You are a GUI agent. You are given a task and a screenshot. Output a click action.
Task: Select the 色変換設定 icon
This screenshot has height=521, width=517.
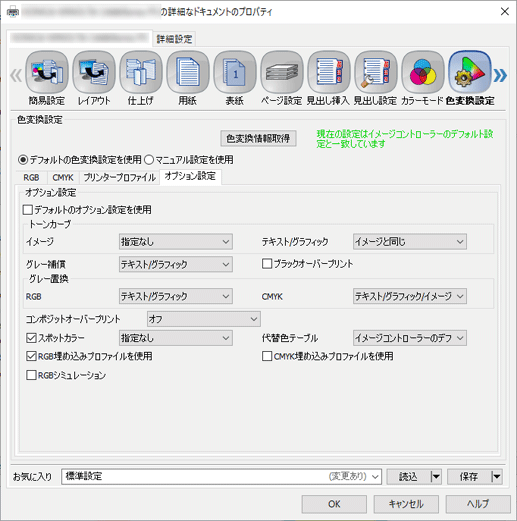tap(470, 72)
